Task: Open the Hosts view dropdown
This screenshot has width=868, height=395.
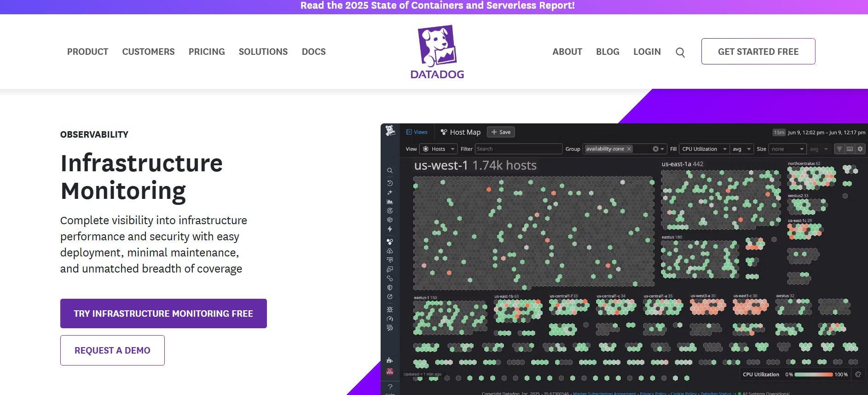Action: (x=438, y=149)
